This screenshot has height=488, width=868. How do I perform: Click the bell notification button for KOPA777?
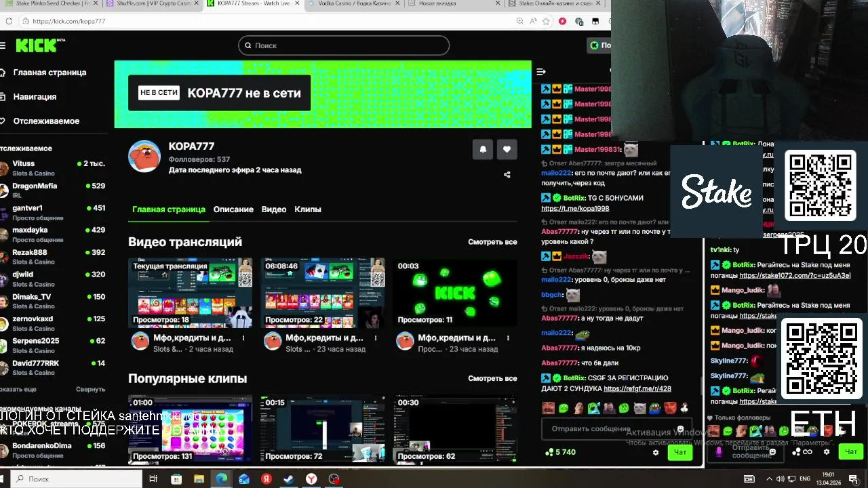483,150
